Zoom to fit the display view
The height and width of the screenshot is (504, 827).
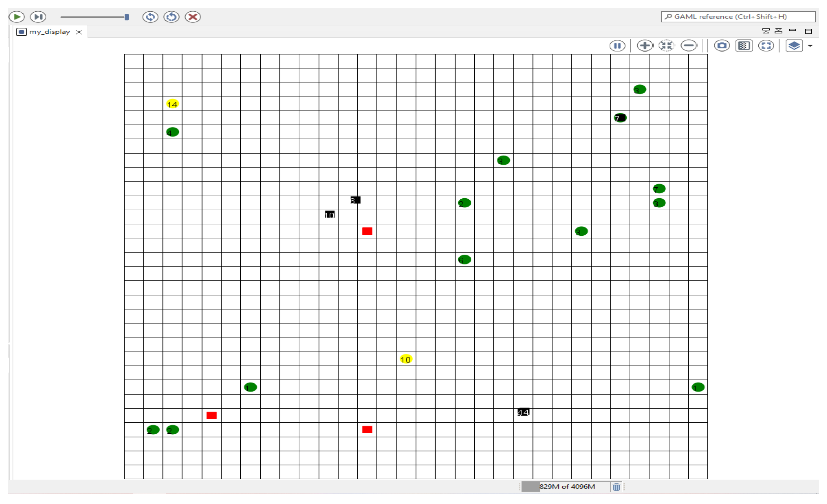pos(666,46)
